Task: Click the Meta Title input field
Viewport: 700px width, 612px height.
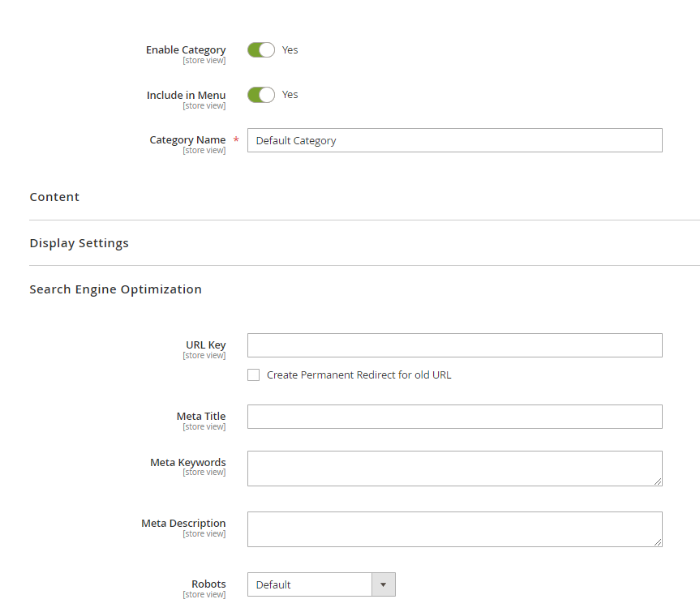Action: (454, 416)
